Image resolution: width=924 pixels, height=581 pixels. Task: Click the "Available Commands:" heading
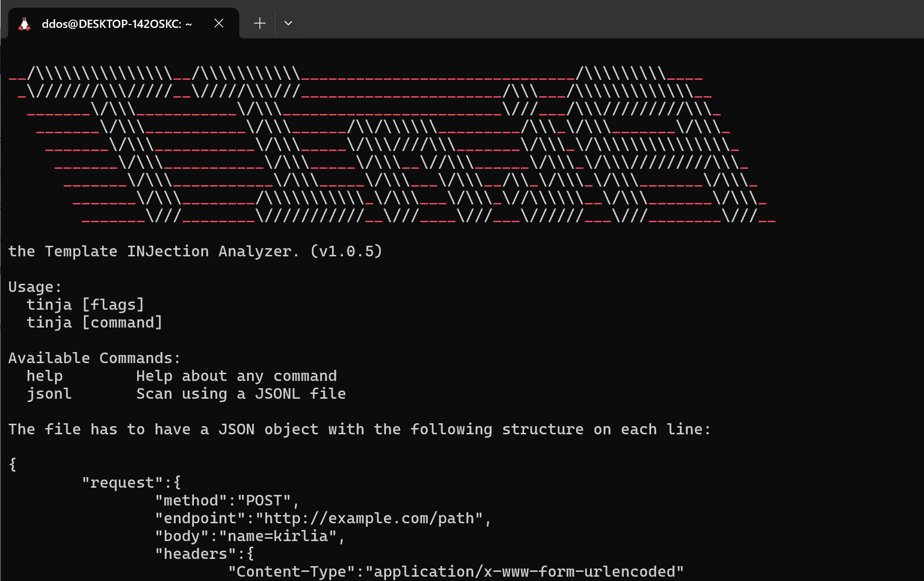[x=94, y=358]
